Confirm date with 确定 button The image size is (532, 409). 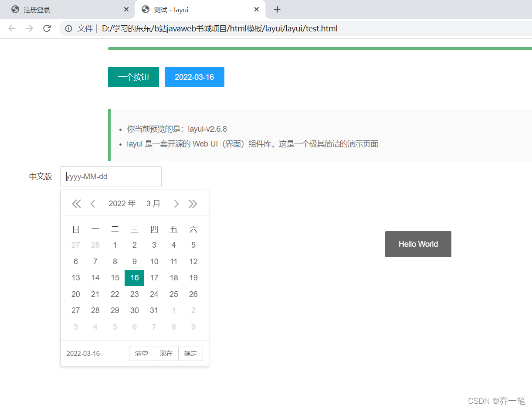[x=191, y=354]
